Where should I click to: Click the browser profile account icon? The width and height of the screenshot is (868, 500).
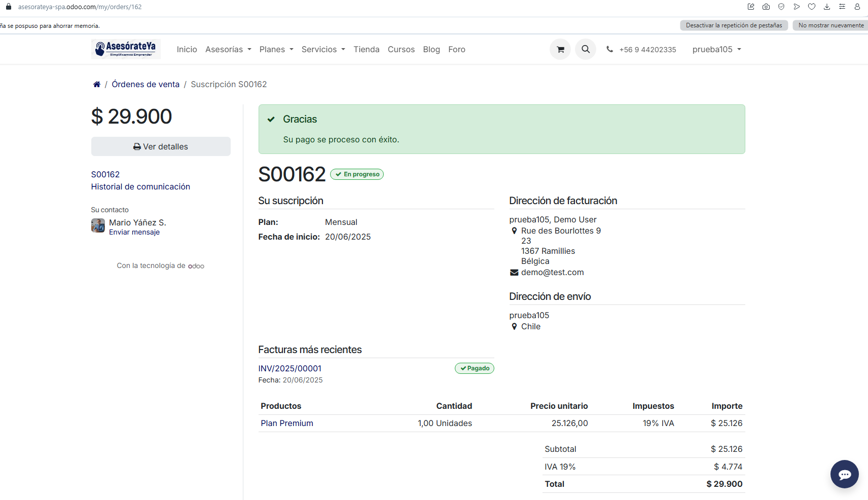click(857, 7)
